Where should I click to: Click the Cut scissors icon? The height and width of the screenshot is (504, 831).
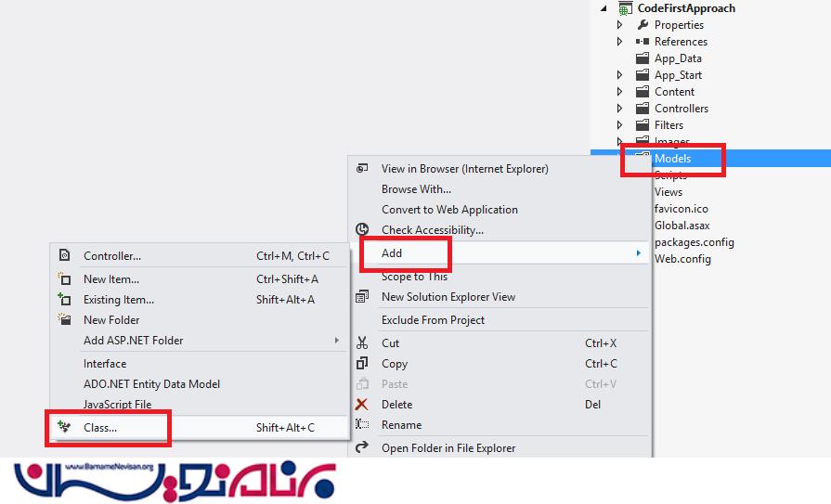(362, 342)
